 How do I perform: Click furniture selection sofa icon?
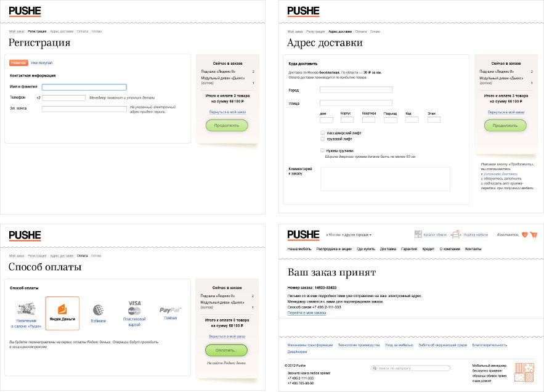456,234
